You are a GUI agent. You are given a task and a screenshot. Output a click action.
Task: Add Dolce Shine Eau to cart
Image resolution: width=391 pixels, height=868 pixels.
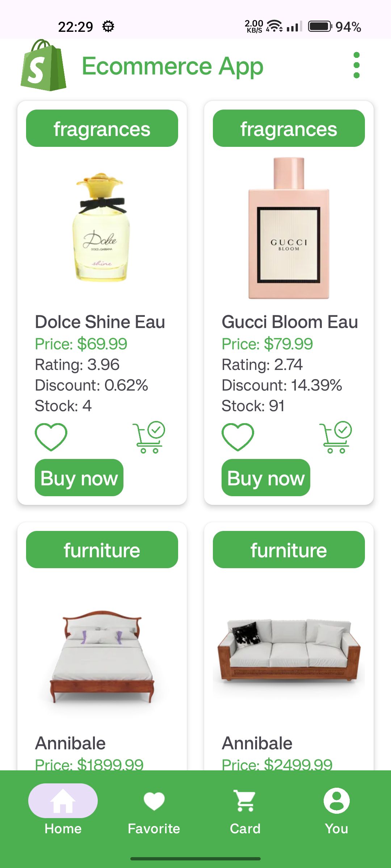point(149,437)
